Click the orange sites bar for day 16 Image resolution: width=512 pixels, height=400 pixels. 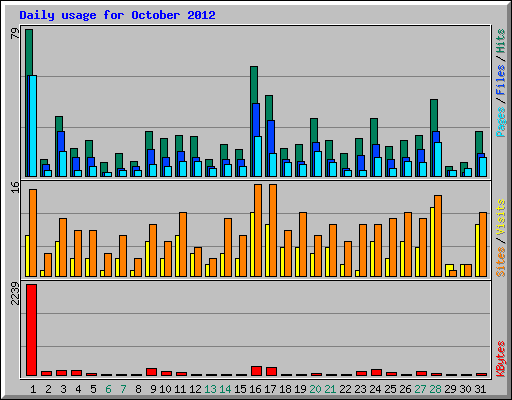[x=258, y=230]
